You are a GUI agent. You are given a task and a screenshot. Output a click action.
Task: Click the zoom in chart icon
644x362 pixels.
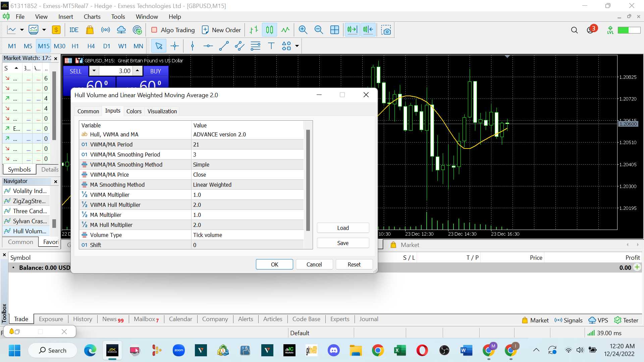(303, 30)
